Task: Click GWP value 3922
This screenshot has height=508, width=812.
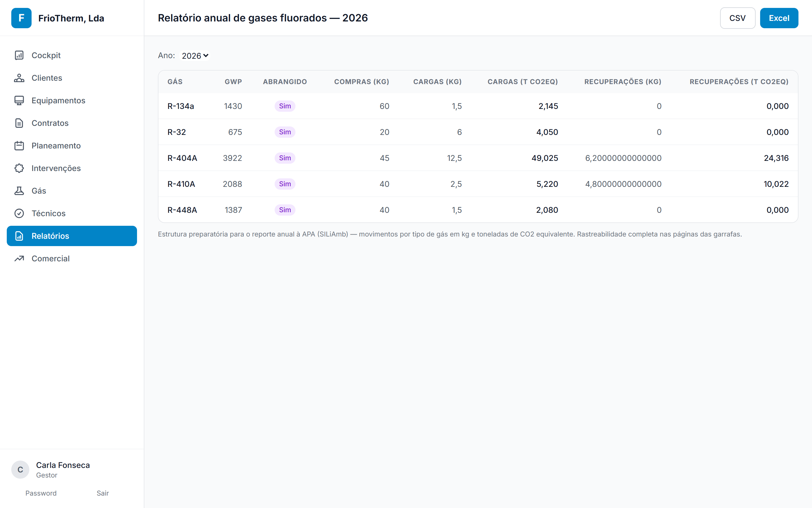Action: click(x=232, y=158)
